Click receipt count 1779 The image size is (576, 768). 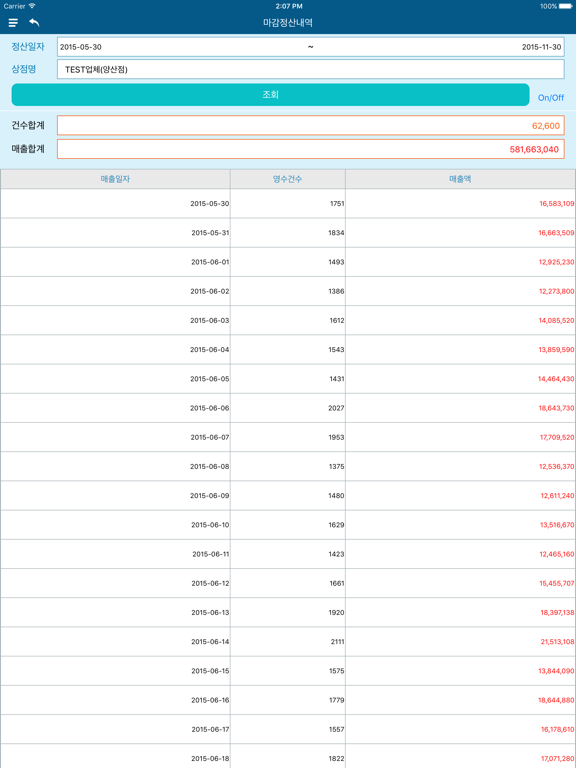pyautogui.click(x=336, y=700)
